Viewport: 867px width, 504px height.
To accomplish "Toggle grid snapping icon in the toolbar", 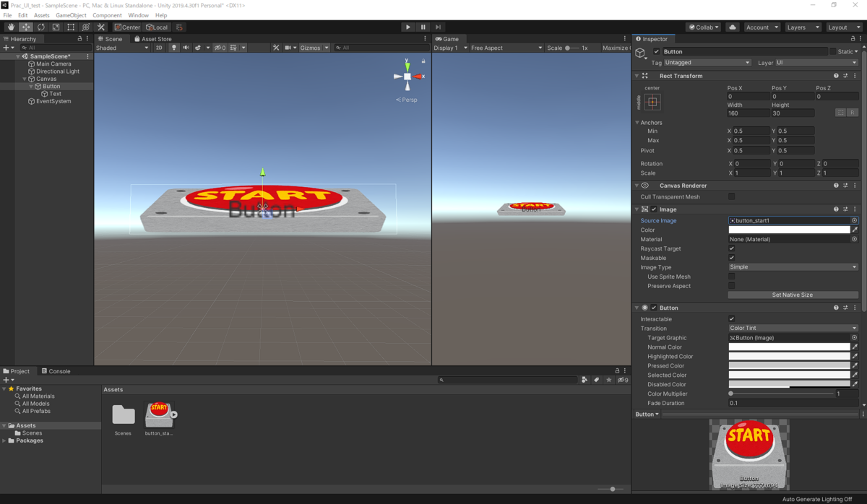I will (x=179, y=27).
